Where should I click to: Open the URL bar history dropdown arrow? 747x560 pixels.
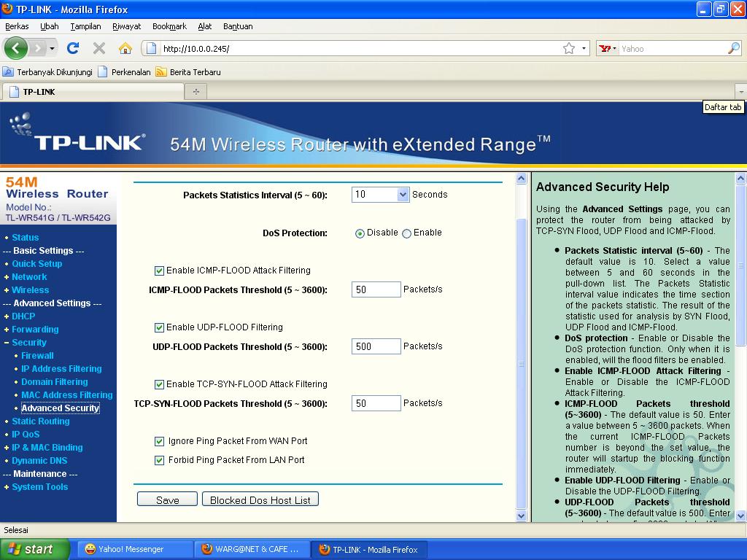tap(584, 49)
